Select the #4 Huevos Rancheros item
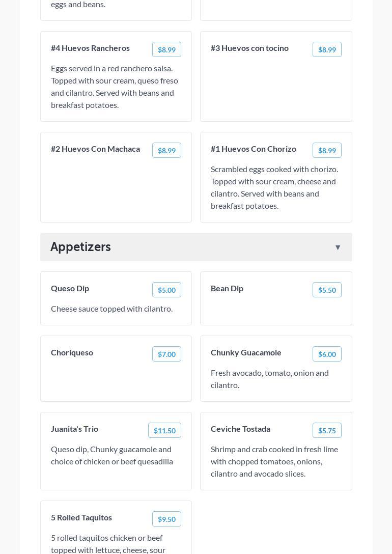 pos(91,48)
